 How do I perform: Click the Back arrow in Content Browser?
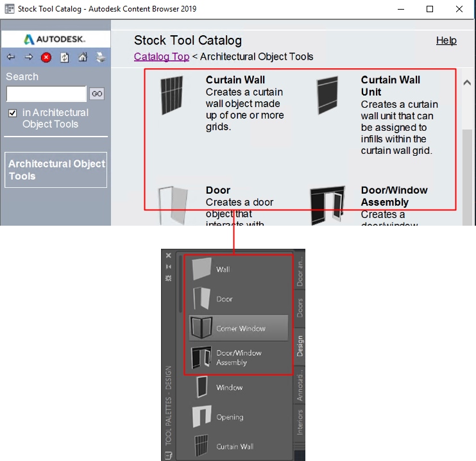(11, 57)
